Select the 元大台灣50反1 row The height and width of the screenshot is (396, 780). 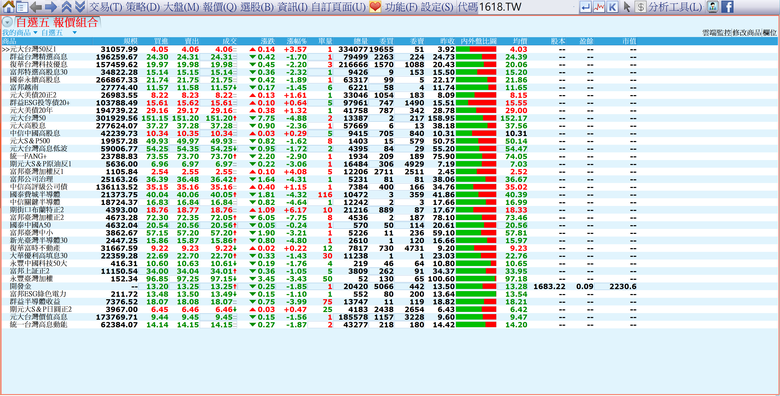pyautogui.click(x=390, y=49)
